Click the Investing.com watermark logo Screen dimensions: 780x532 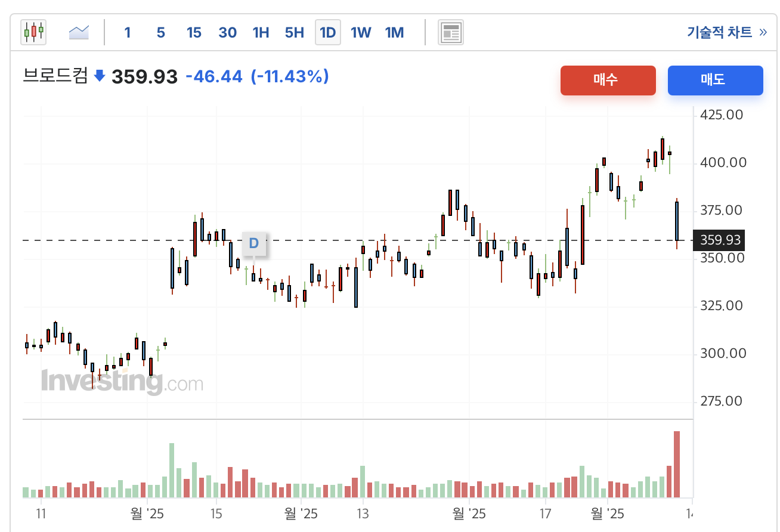click(x=122, y=382)
